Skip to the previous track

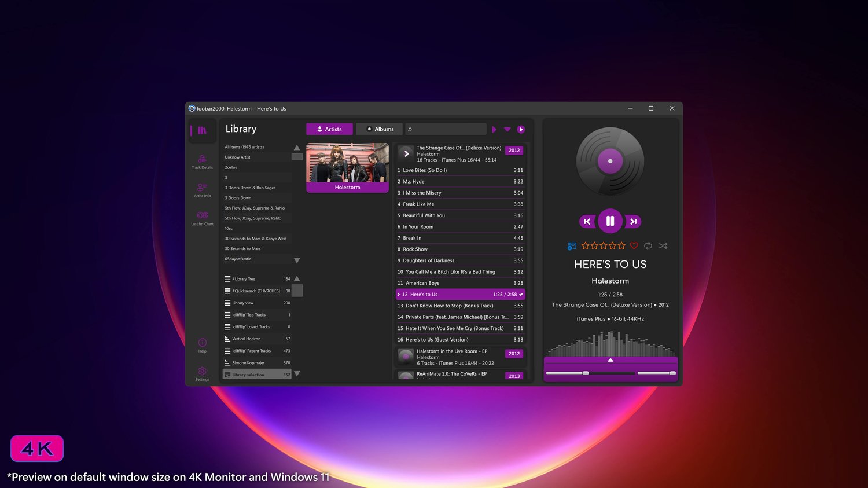(587, 221)
